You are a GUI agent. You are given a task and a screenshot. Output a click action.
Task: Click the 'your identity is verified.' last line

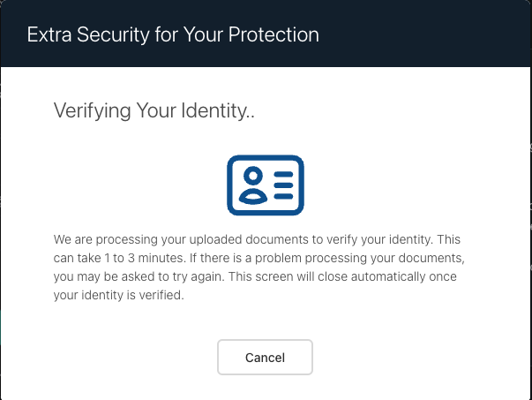pyautogui.click(x=119, y=296)
